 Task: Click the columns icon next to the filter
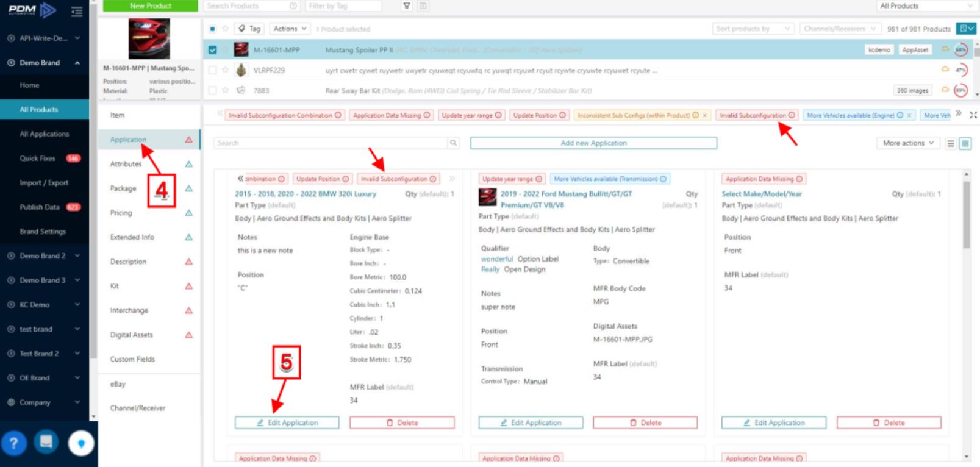click(423, 6)
